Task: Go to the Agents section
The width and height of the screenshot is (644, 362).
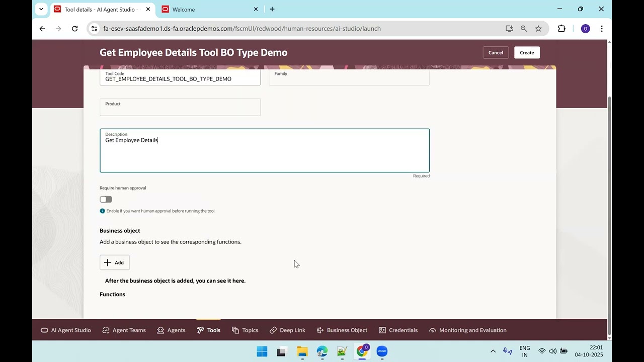Action: pyautogui.click(x=171, y=330)
